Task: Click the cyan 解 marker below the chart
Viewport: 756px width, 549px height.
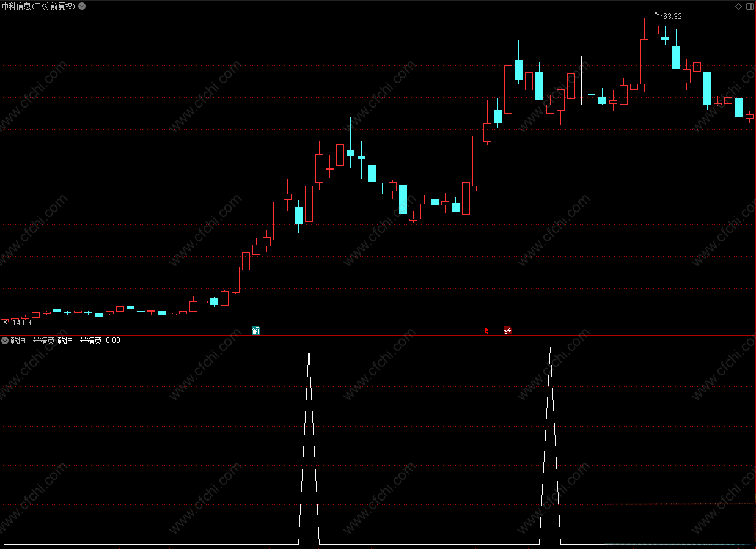Action: [x=256, y=331]
